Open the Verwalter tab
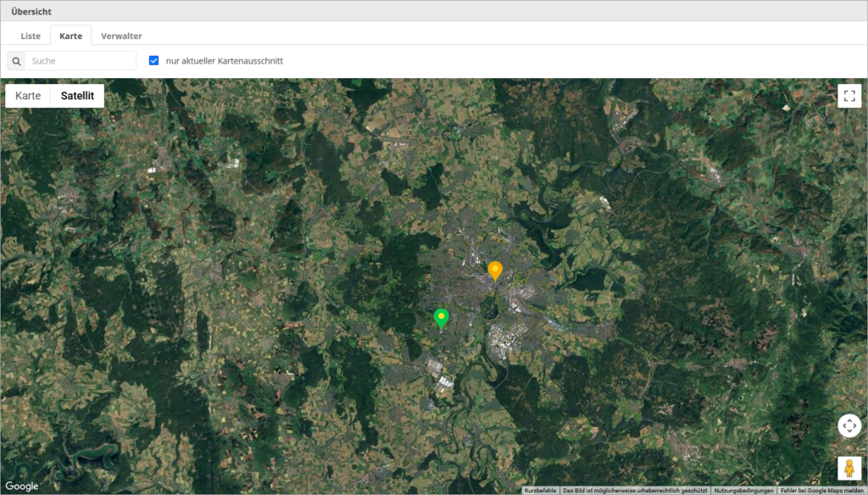Screen dimensions: 868x495 click(x=121, y=36)
